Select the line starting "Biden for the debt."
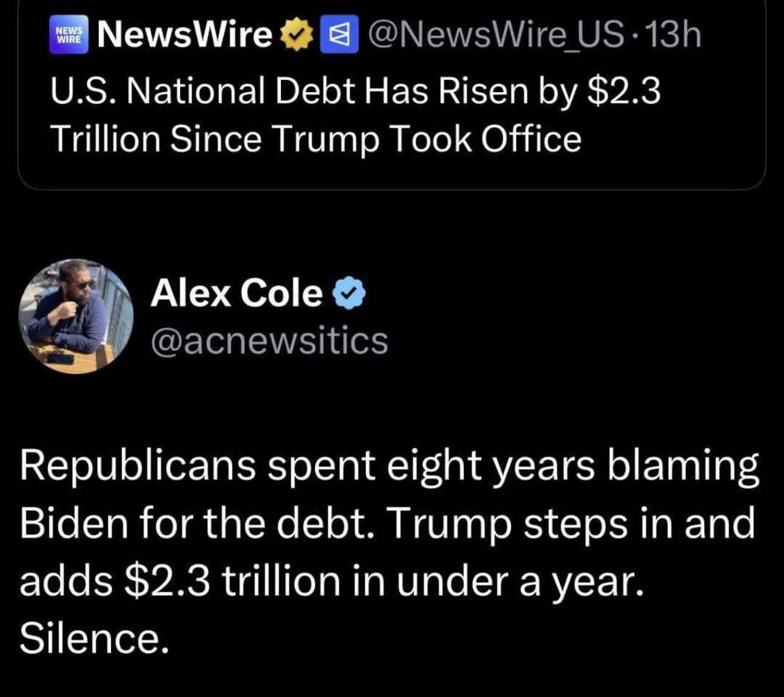This screenshot has height=697, width=784. coord(387,522)
